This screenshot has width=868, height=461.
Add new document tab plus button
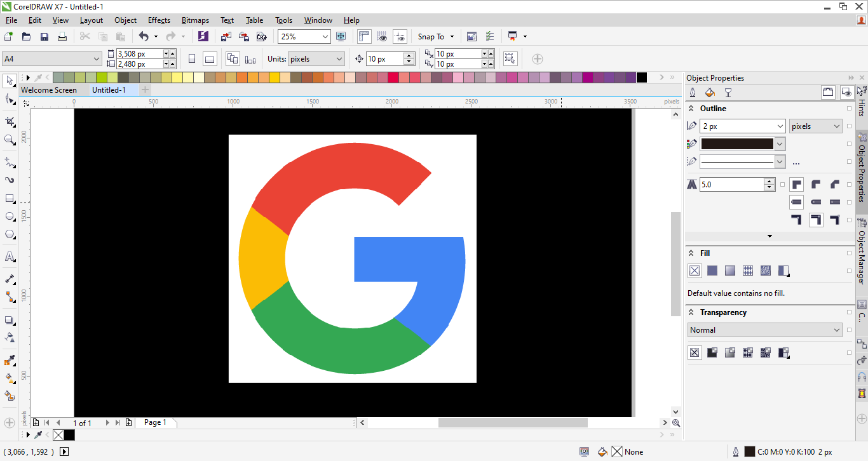coord(146,90)
